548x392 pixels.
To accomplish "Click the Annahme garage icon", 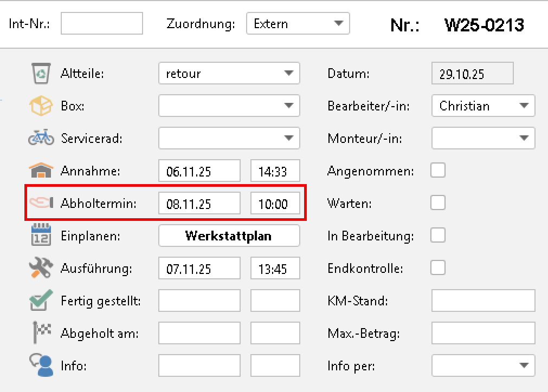I will 41,171.
